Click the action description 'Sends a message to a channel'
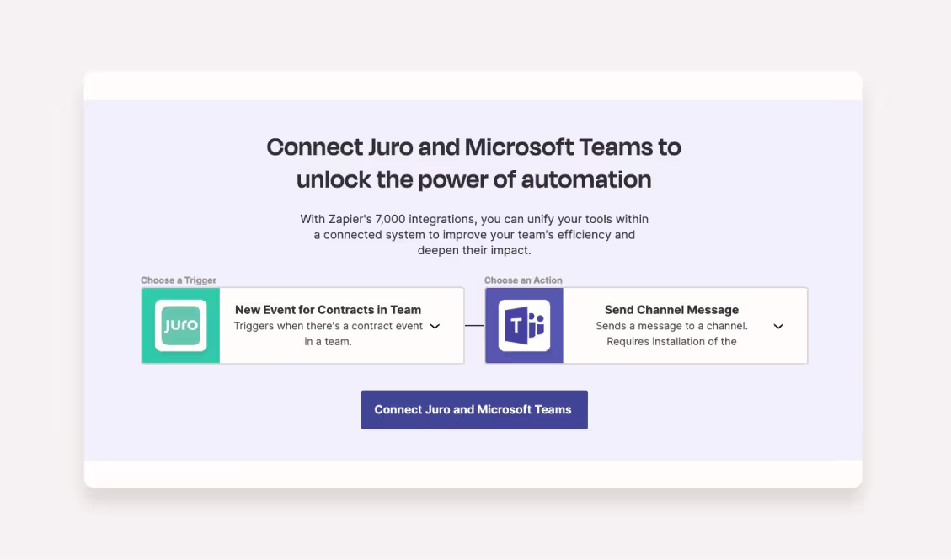The width and height of the screenshot is (951, 560). tap(671, 326)
